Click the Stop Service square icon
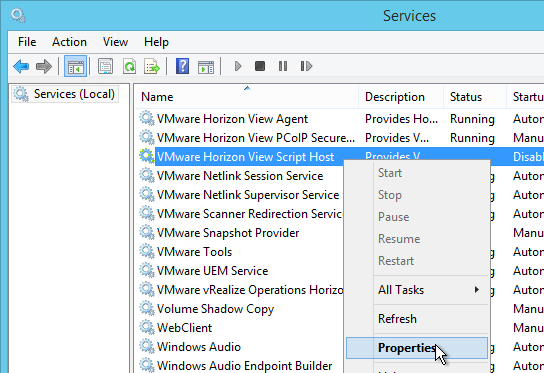 click(260, 66)
